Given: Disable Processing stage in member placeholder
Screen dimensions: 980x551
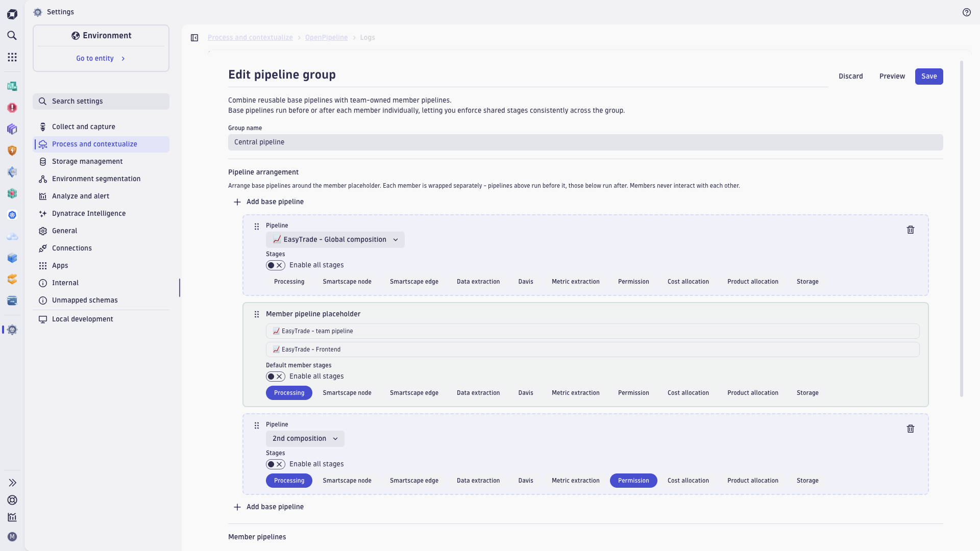Looking at the screenshot, I should [289, 393].
